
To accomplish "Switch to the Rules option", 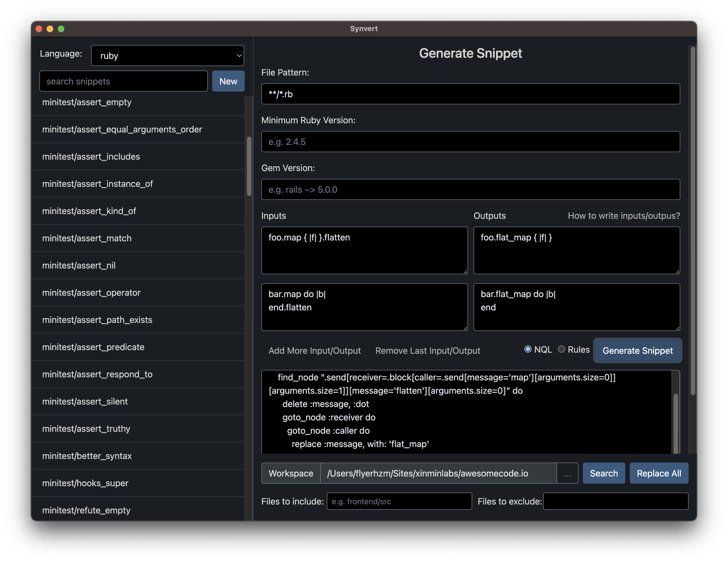I will (562, 349).
